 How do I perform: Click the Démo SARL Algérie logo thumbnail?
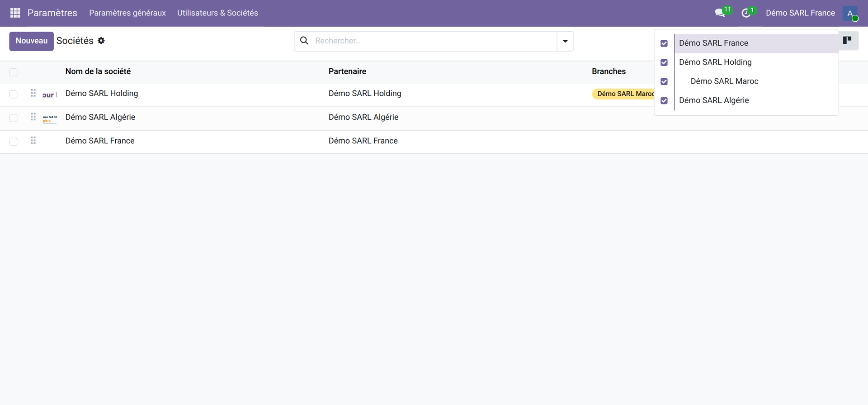coord(50,119)
